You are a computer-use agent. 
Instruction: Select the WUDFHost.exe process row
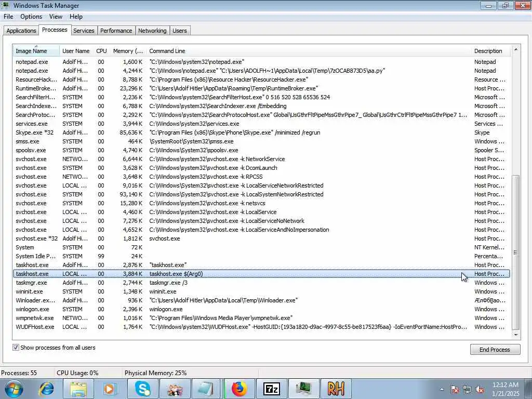click(x=261, y=327)
